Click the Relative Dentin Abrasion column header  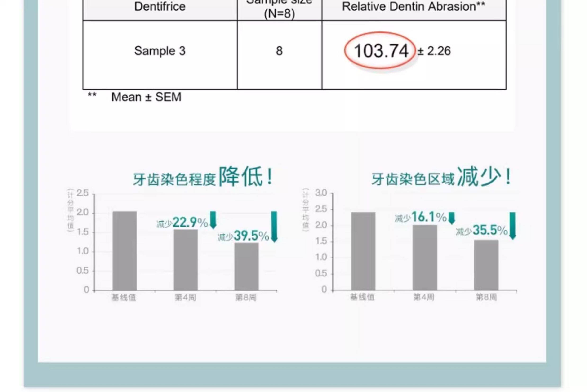[414, 6]
